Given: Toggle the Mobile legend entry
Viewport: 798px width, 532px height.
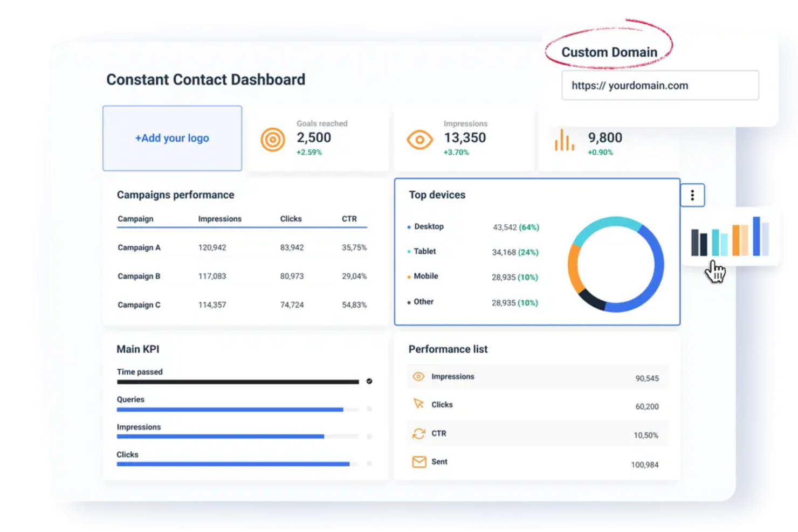Looking at the screenshot, I should click(426, 276).
